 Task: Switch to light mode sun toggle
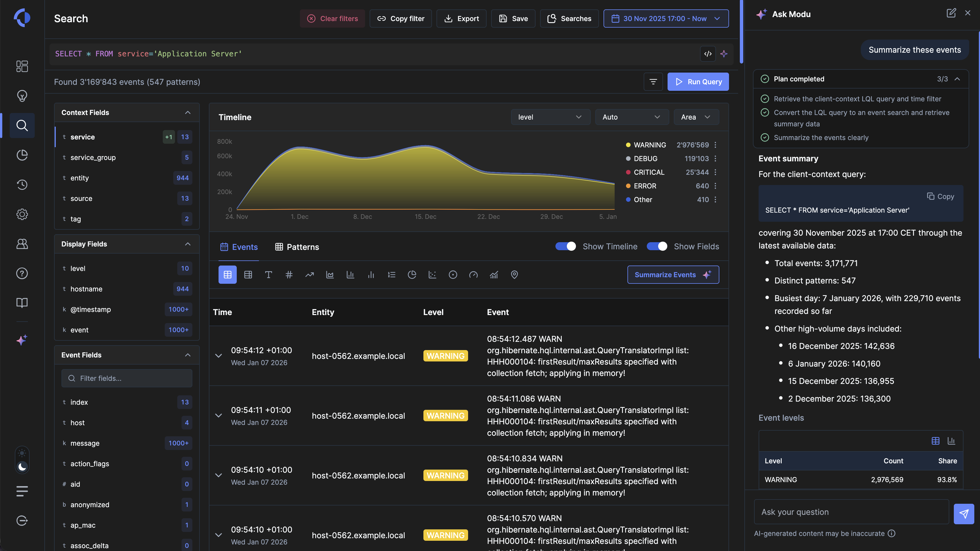point(22,453)
